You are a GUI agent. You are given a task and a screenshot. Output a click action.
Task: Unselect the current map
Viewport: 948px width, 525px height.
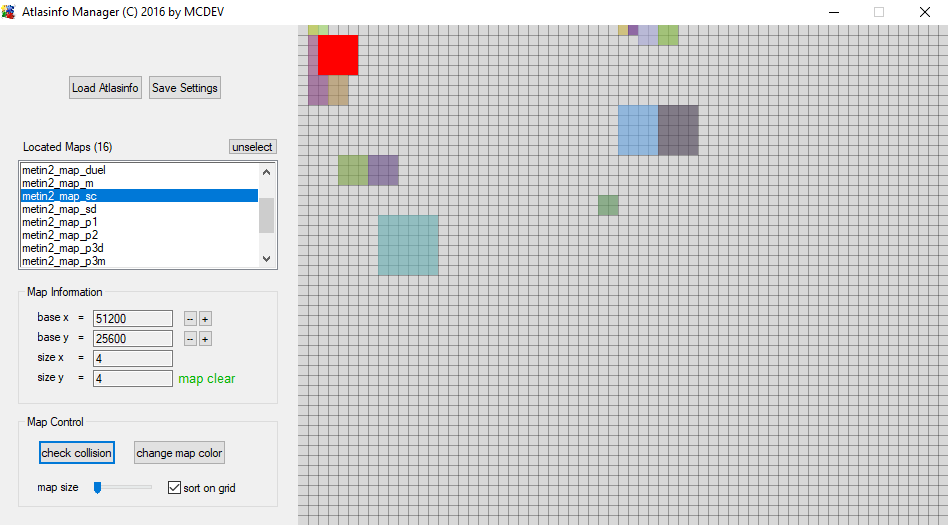click(x=253, y=147)
